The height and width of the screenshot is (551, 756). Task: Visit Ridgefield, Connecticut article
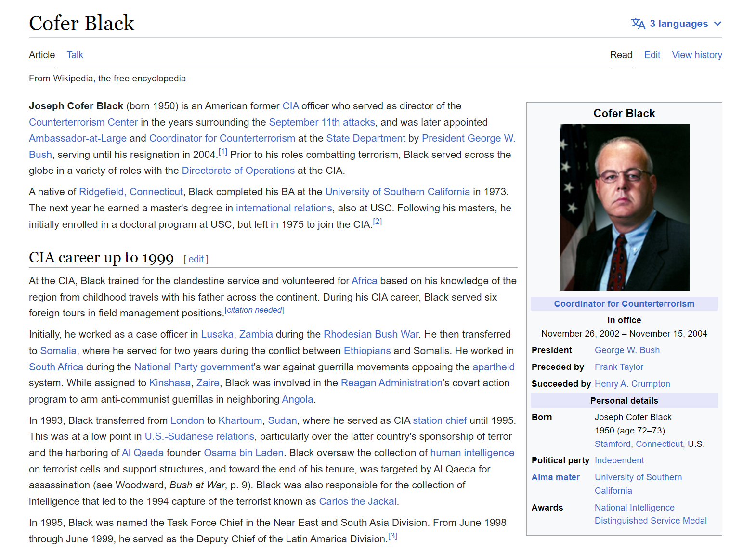131,192
